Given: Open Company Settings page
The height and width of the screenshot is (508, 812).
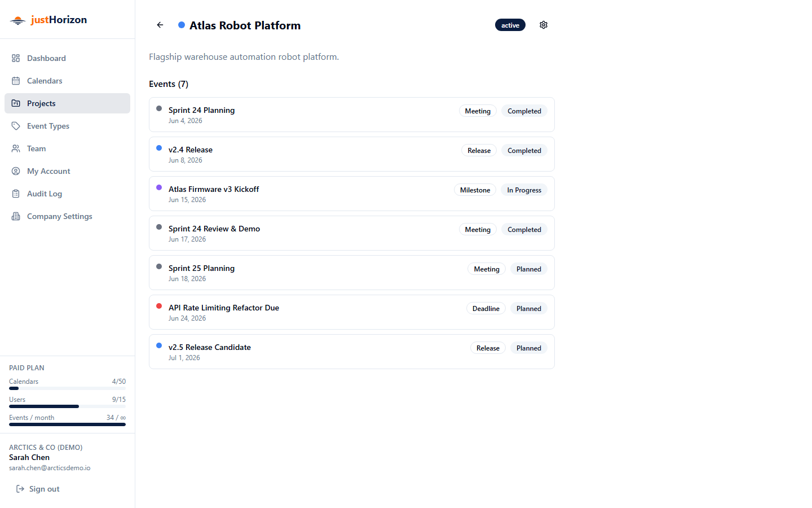Looking at the screenshot, I should point(67,216).
